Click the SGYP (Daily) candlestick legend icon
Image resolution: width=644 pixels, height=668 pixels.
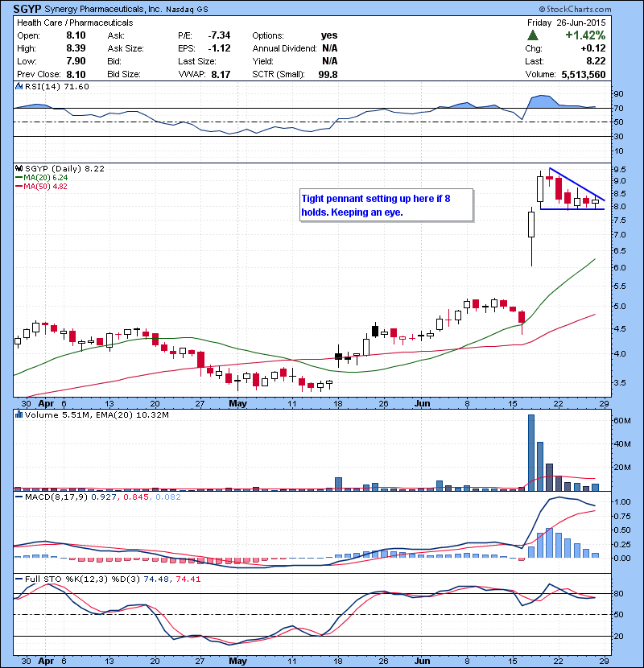(x=19, y=169)
